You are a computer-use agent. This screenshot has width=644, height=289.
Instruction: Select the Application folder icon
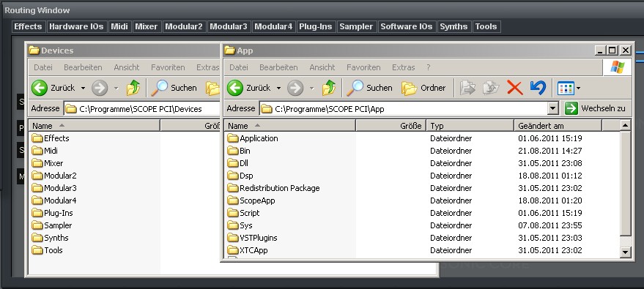(x=233, y=138)
